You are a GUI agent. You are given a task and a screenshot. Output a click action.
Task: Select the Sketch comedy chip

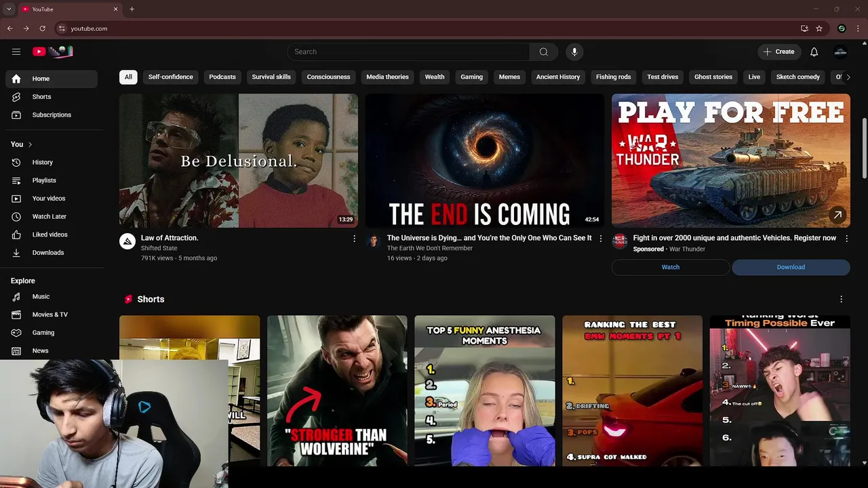(798, 77)
